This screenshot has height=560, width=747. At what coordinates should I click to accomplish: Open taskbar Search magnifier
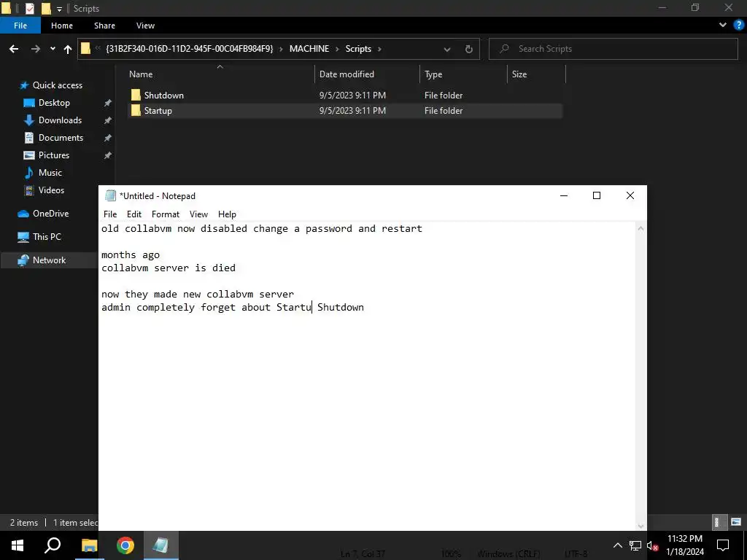pos(53,545)
